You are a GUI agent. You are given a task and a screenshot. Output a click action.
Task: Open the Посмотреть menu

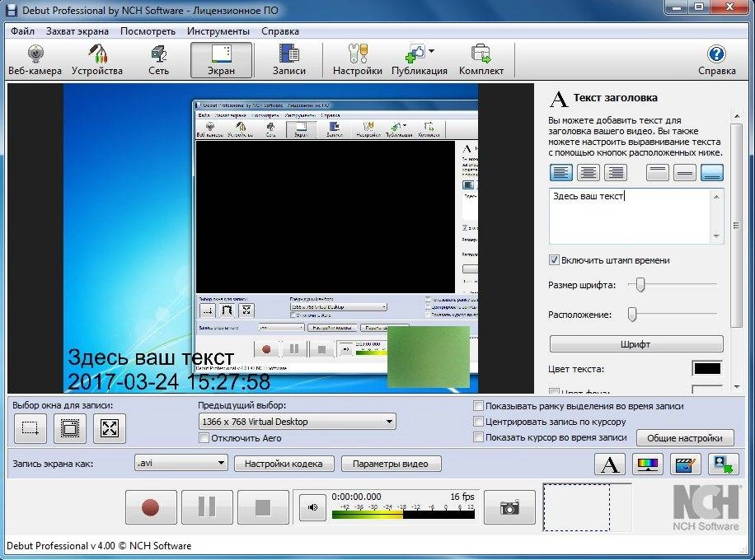click(x=148, y=30)
